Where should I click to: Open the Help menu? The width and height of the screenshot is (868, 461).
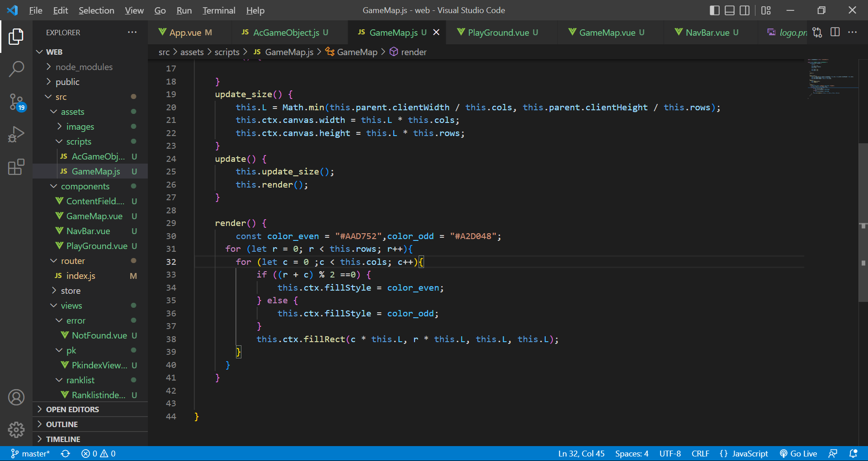[255, 10]
